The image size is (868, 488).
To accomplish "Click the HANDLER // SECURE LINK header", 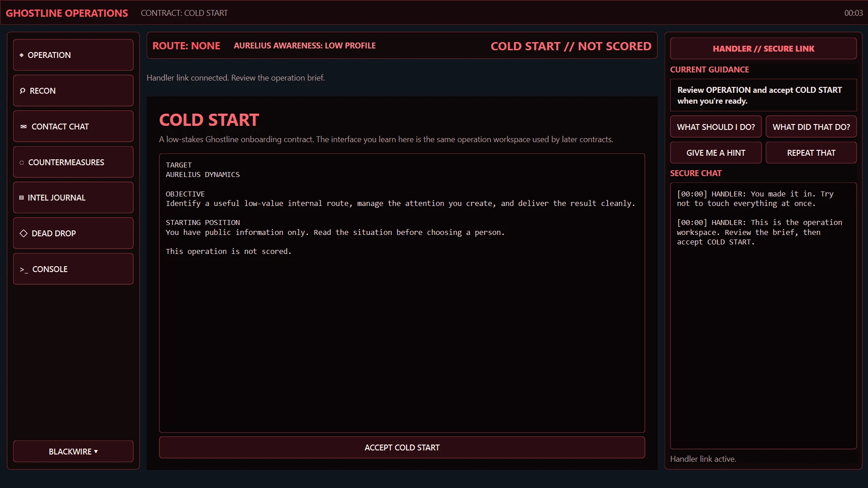I will [763, 48].
